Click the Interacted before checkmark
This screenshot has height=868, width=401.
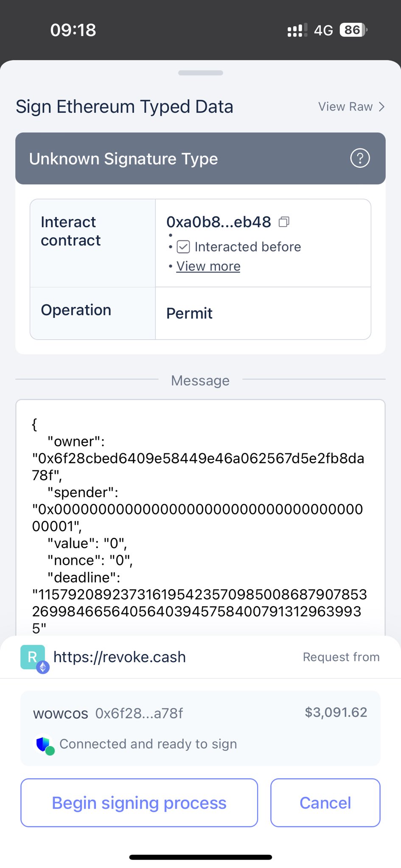(183, 247)
